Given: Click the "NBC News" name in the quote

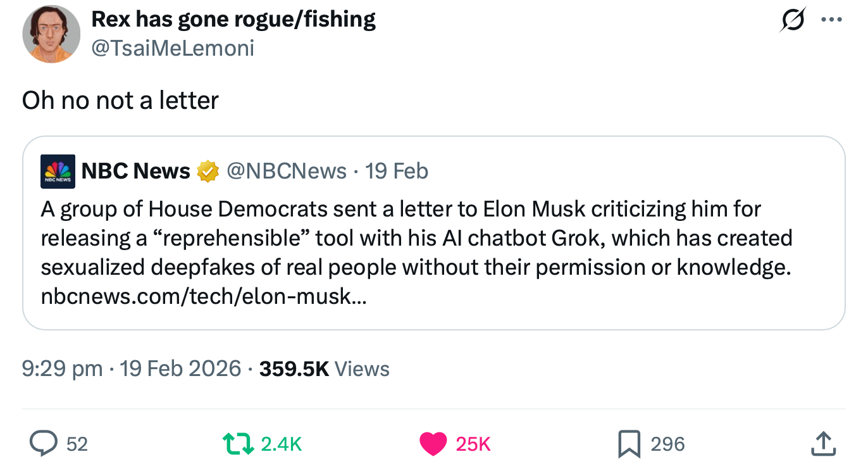Looking at the screenshot, I should point(135,172).
